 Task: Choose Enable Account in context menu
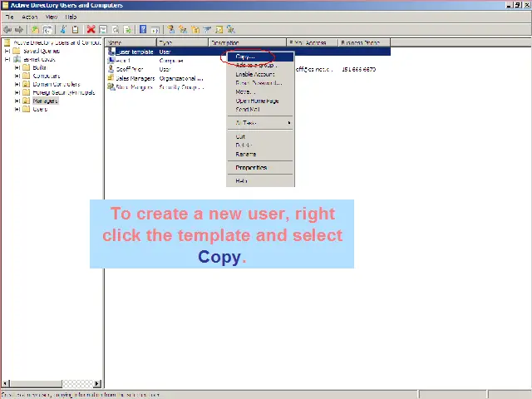click(x=260, y=74)
